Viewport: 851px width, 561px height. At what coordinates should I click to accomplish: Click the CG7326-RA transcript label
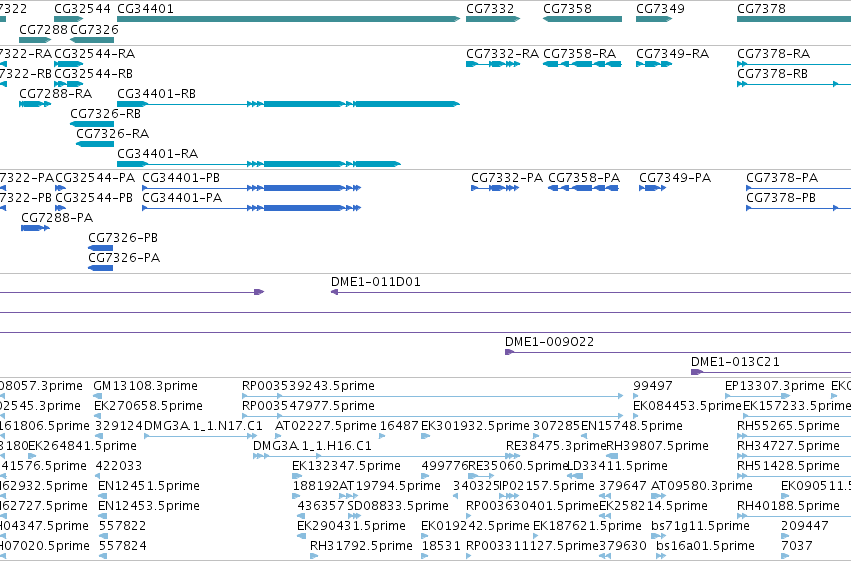pyautogui.click(x=112, y=134)
